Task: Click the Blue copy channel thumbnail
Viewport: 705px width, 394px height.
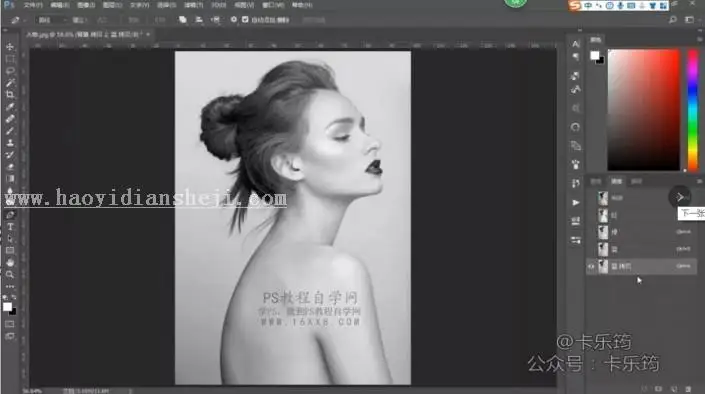Action: tap(603, 266)
